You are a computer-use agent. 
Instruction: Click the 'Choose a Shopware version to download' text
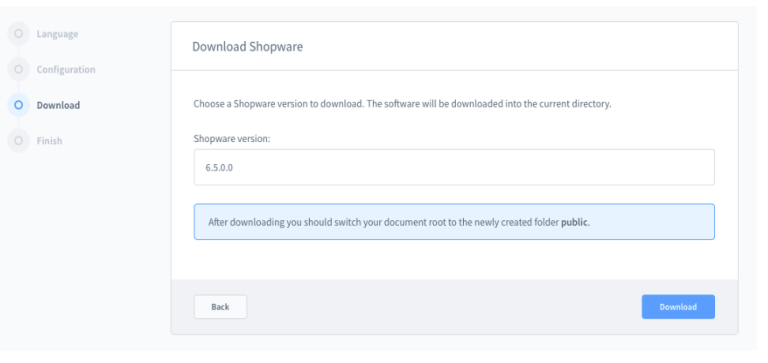(278, 104)
